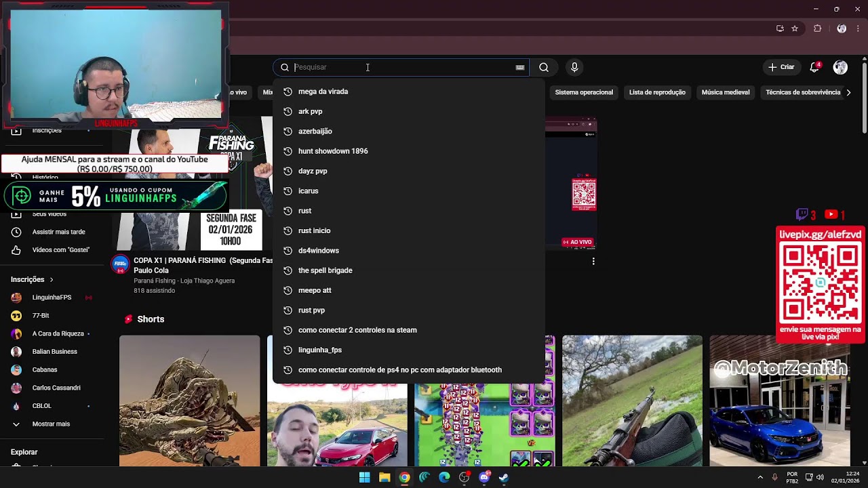Image resolution: width=868 pixels, height=488 pixels.
Task: Click history icon beside "the spell brigade"
Action: click(x=288, y=270)
